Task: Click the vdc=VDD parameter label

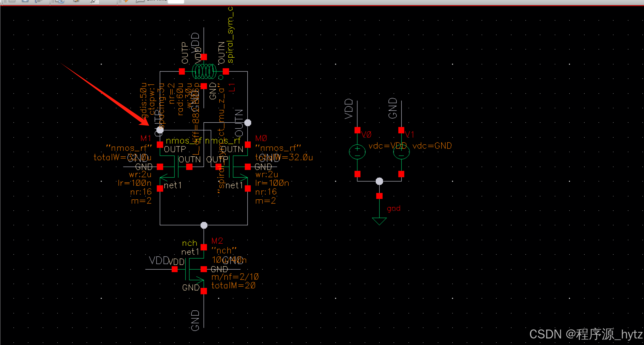Action: [x=387, y=146]
